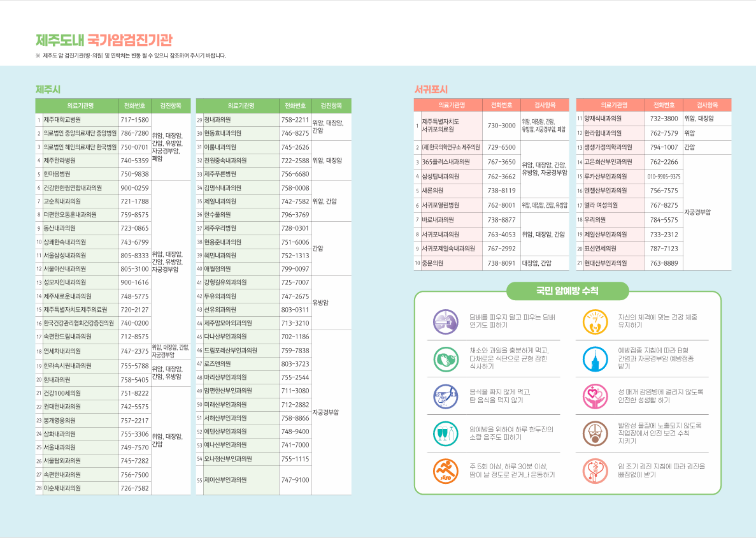Click 전화번호 header in first 제주시 table

pos(134,106)
